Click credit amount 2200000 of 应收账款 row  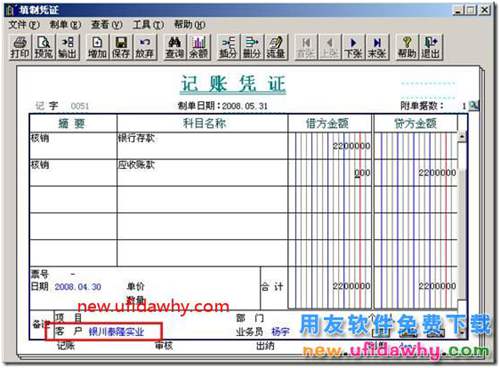437,173
